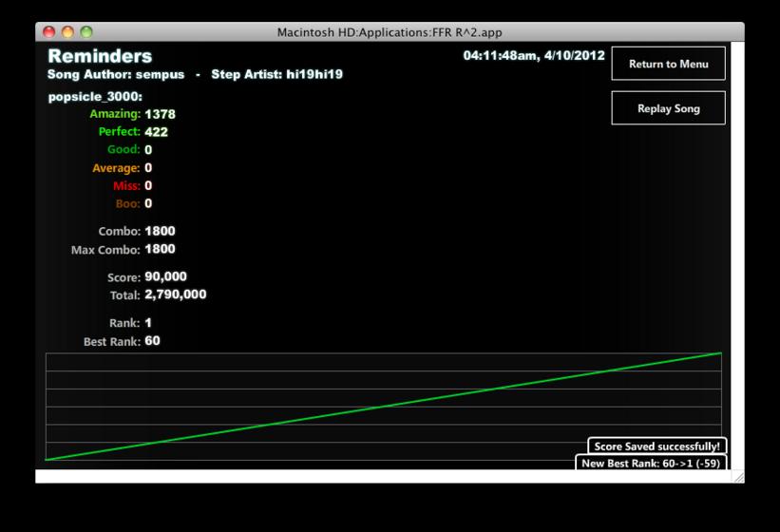Screen dimensions: 780x532
Task: Click the date and time stamp
Action: pos(534,56)
